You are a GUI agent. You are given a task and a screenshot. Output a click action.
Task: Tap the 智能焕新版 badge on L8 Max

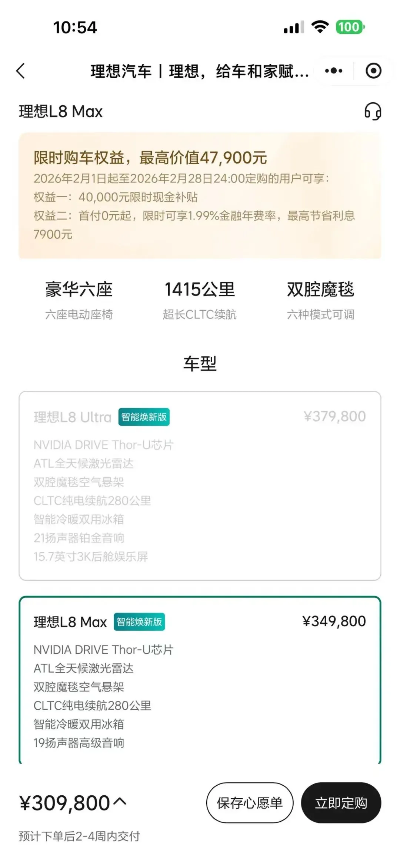(139, 622)
